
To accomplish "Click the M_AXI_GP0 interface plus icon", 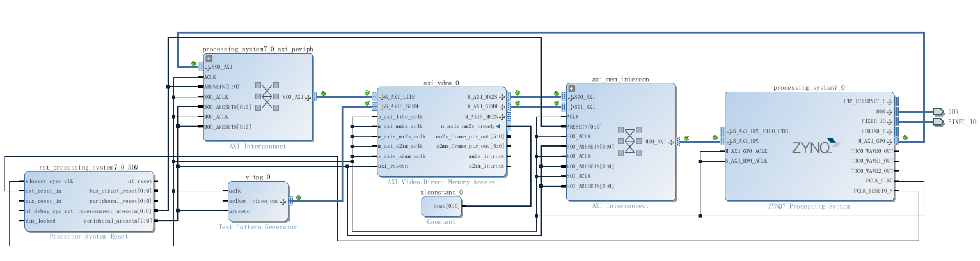I will (x=889, y=142).
